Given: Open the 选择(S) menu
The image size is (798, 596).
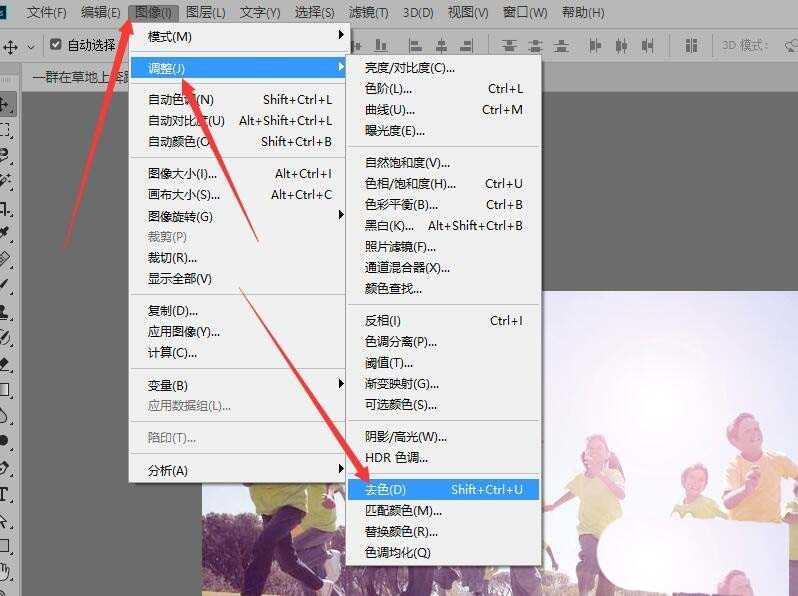Looking at the screenshot, I should click(315, 12).
